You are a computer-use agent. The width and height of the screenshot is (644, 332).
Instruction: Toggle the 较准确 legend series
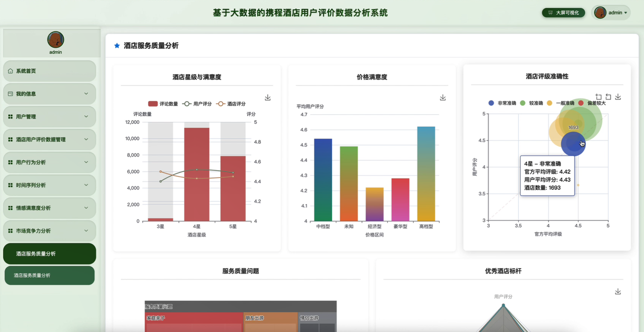(x=531, y=103)
